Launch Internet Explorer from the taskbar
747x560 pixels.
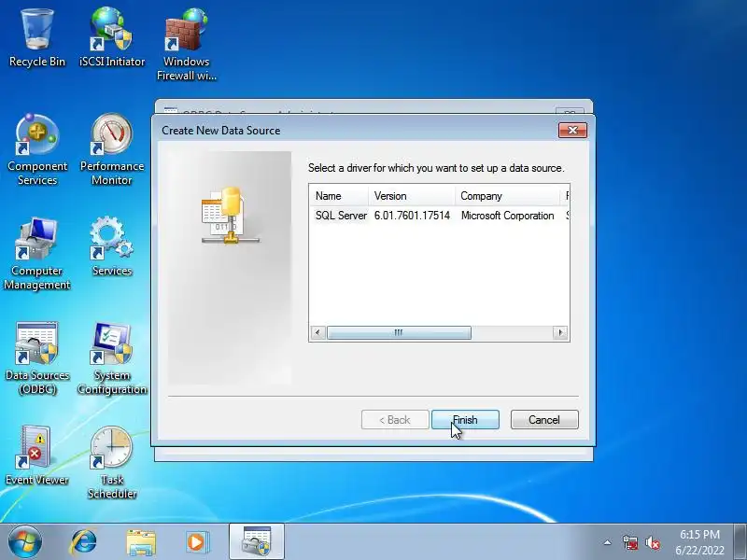click(83, 542)
